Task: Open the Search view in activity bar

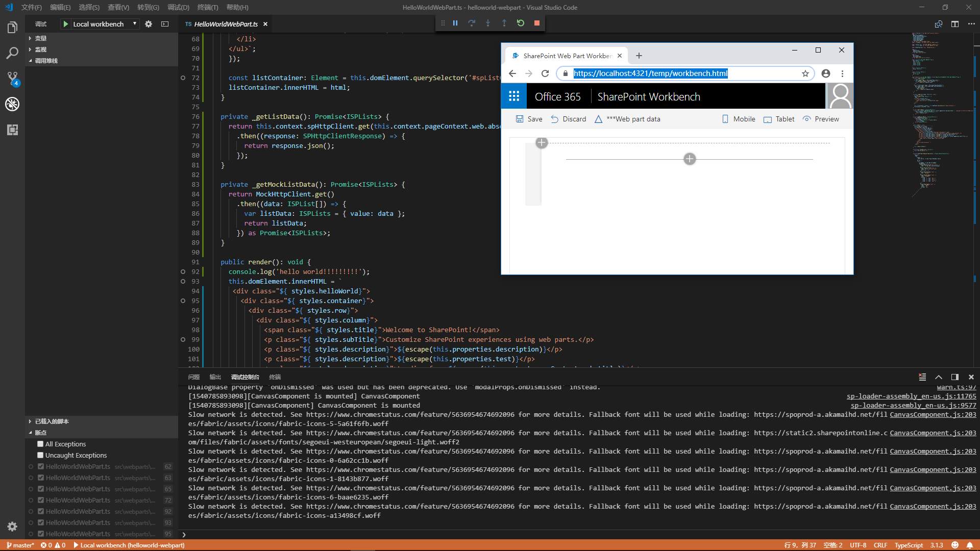Action: pyautogui.click(x=12, y=53)
